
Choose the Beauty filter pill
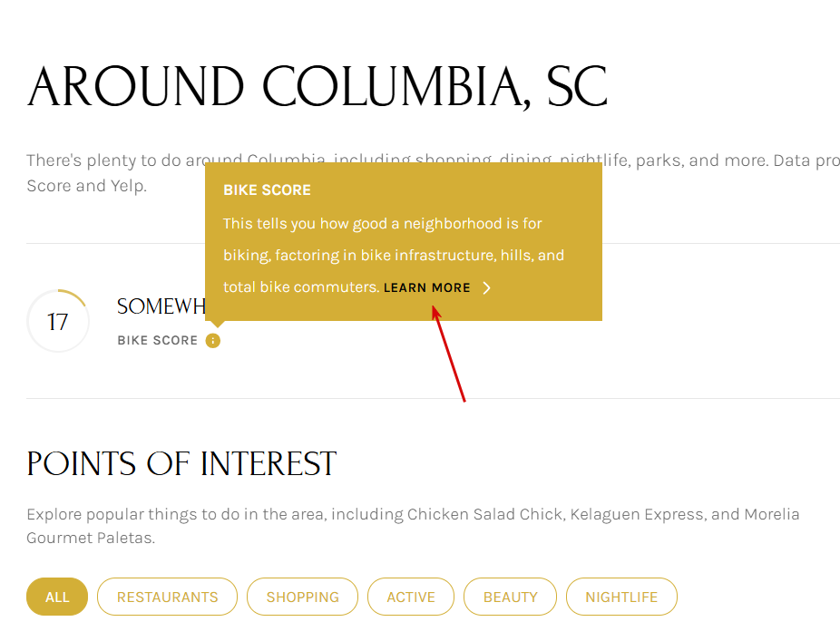(510, 597)
